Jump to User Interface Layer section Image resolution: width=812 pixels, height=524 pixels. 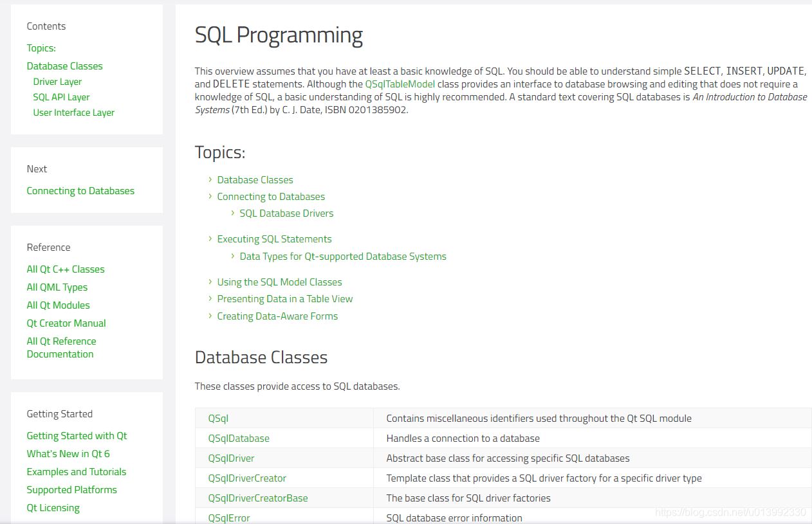click(x=73, y=113)
